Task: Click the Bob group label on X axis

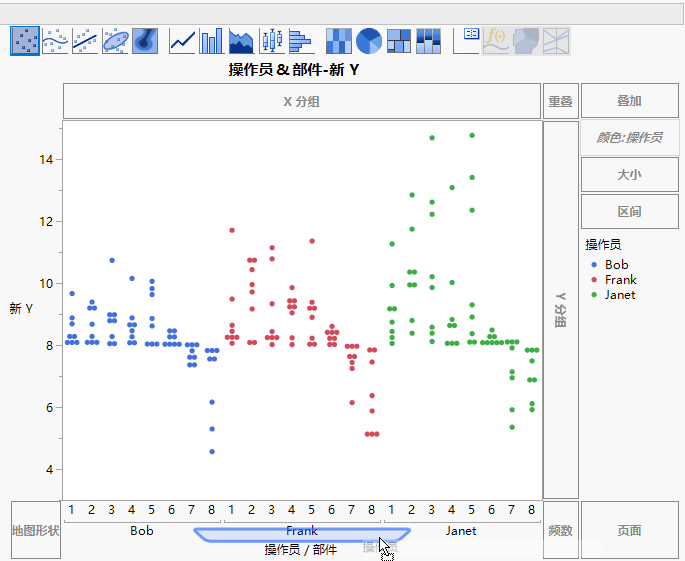Action: [x=142, y=530]
